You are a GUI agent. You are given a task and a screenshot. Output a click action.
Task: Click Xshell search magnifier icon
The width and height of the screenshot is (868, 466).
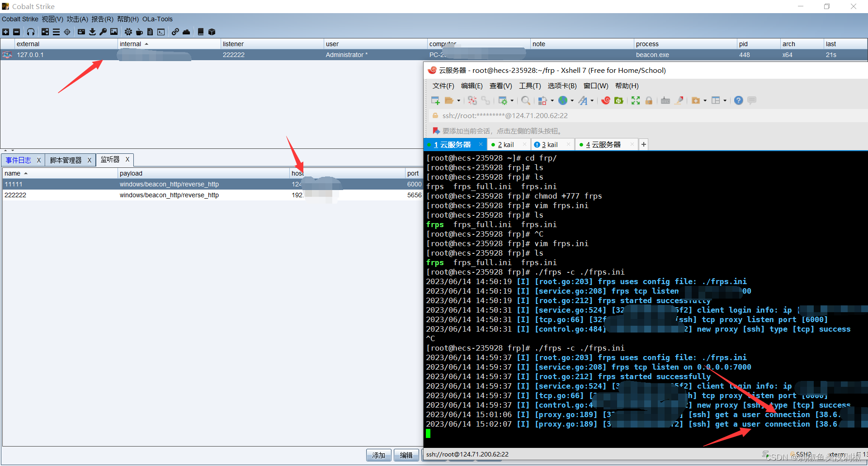(x=526, y=100)
